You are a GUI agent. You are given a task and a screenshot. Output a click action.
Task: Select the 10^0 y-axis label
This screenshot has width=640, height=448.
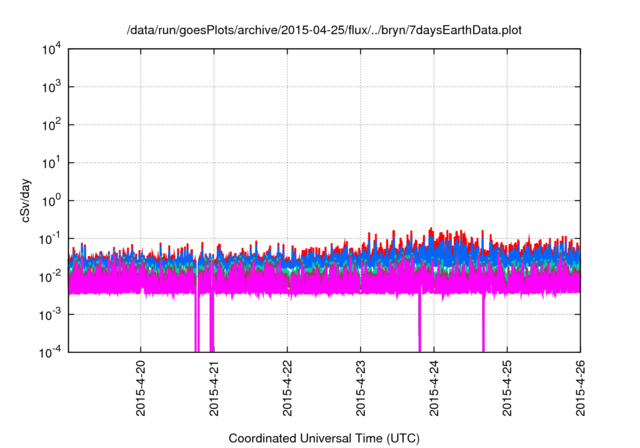[51, 201]
